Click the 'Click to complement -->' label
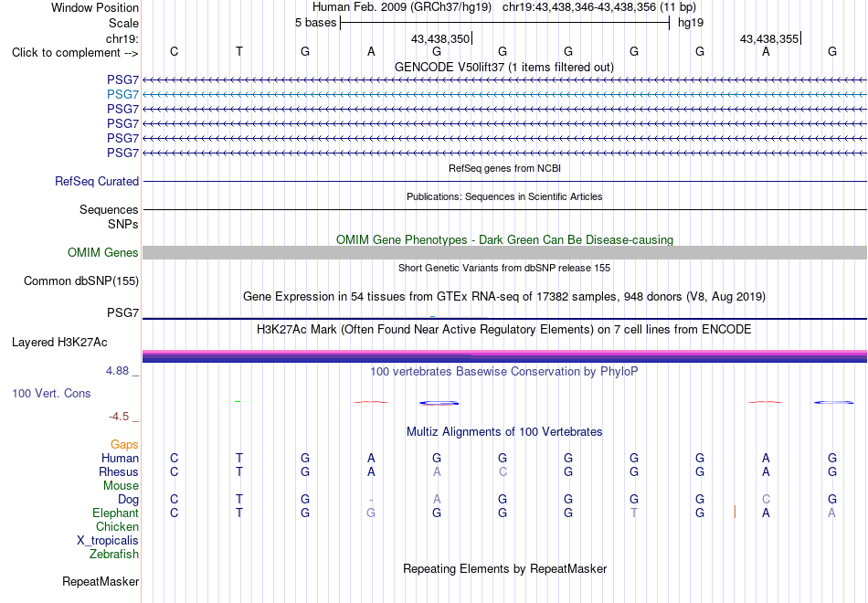868x603 pixels. coord(75,53)
